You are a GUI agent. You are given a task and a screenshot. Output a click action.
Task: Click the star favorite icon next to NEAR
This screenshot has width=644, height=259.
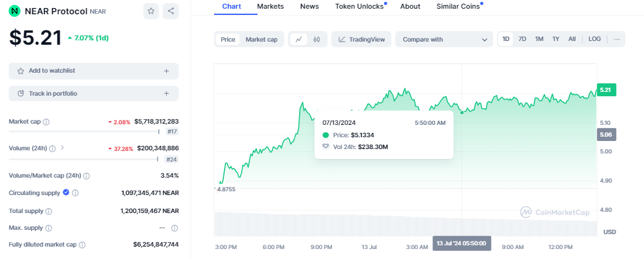click(151, 11)
